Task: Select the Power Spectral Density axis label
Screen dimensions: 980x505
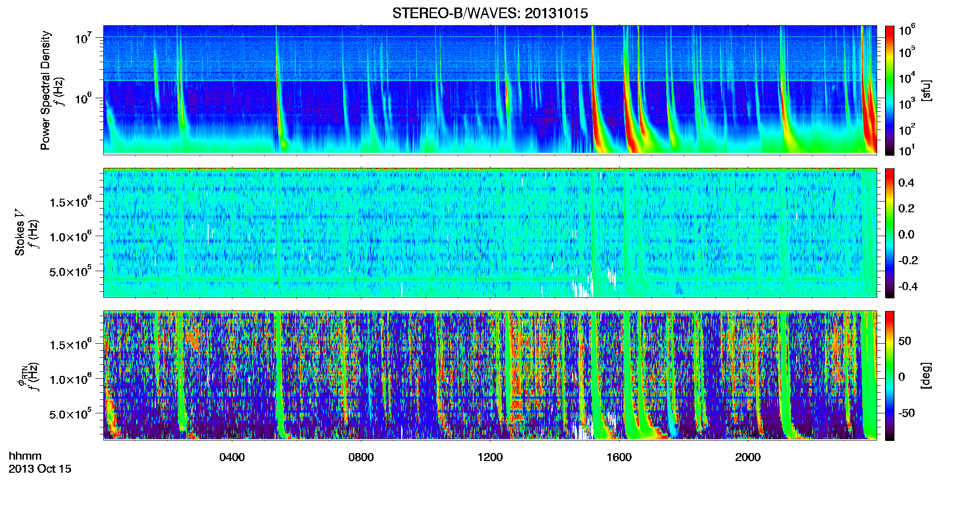Action: click(45, 90)
